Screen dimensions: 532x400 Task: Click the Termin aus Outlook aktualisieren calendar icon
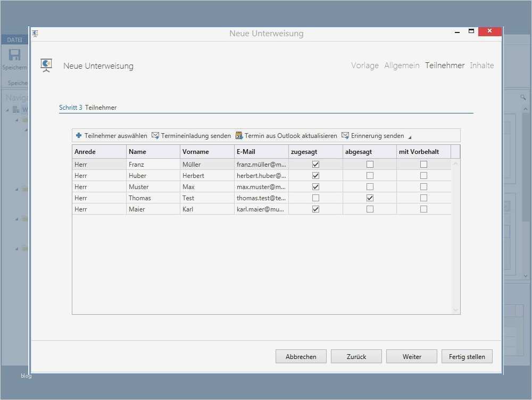(239, 136)
